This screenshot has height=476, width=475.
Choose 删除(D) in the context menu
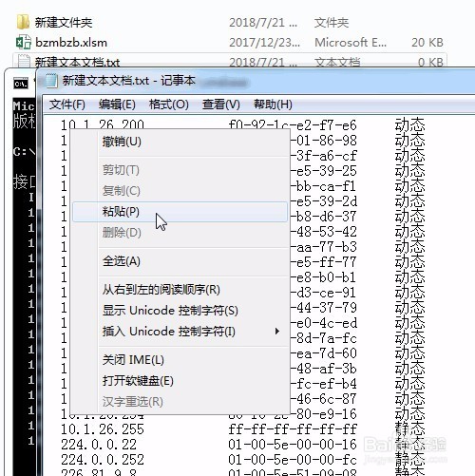click(x=180, y=233)
